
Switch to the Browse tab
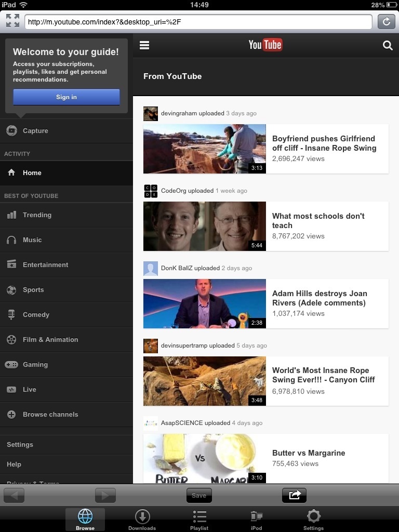85,520
